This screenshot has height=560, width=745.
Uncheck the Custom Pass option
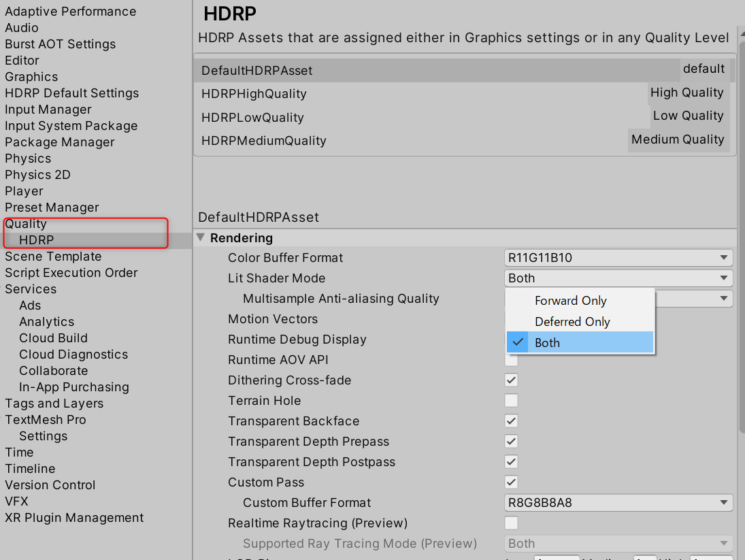click(511, 482)
